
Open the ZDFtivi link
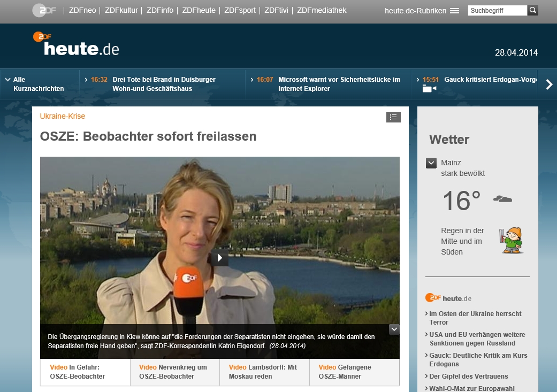pyautogui.click(x=276, y=10)
